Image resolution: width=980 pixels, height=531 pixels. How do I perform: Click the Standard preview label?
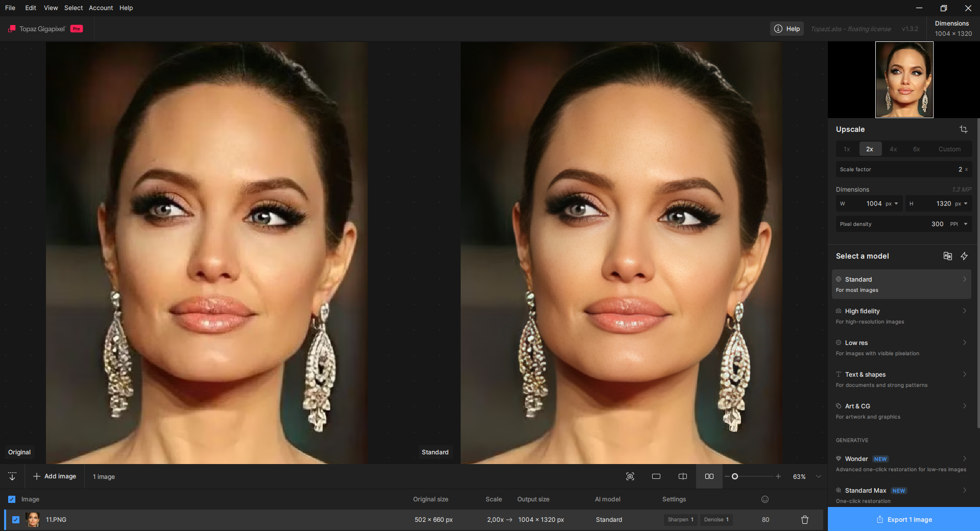tap(435, 452)
